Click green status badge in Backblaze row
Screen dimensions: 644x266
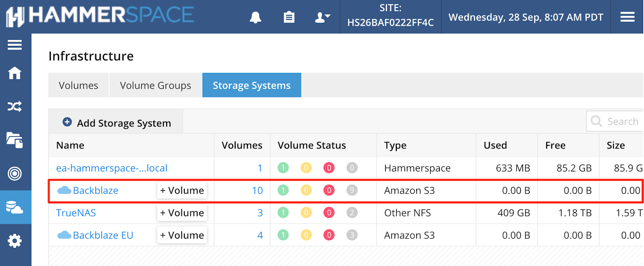(x=283, y=190)
